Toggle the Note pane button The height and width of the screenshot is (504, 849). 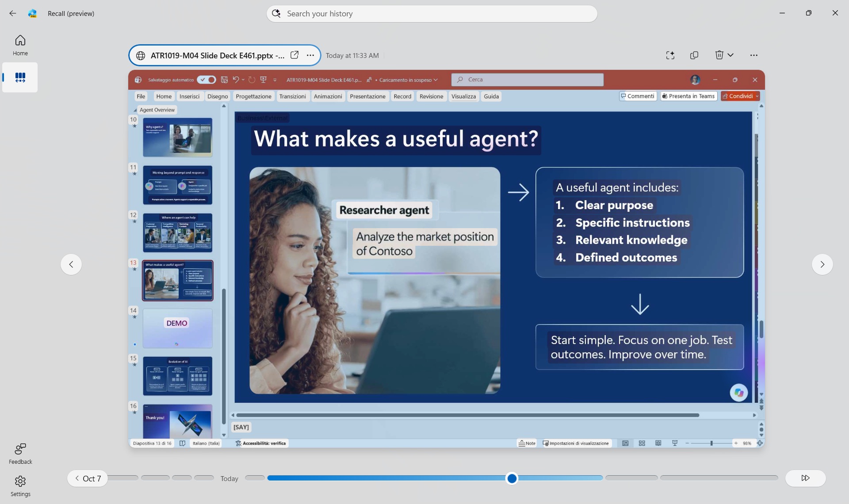pyautogui.click(x=527, y=443)
